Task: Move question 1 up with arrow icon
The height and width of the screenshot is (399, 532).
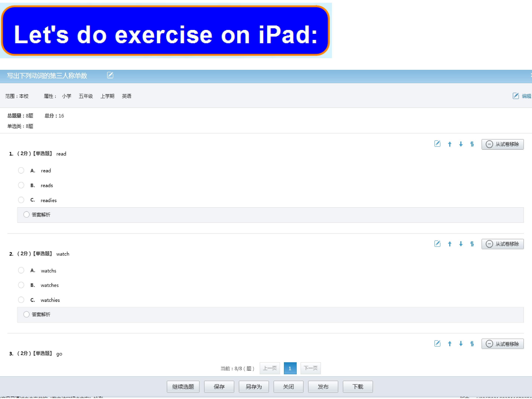Action: tap(449, 144)
